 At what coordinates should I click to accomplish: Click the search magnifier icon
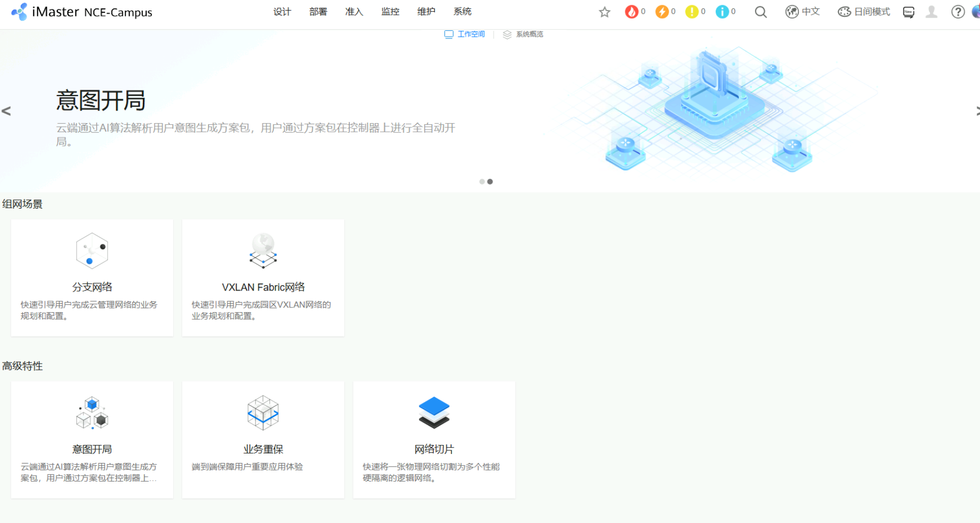point(760,12)
